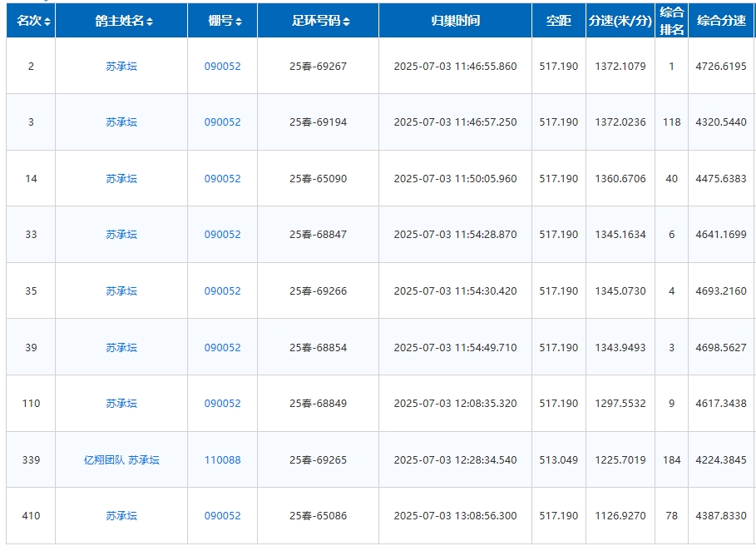756x546 pixels.
Task: Click the 分速(米/分) column header
Action: tap(620, 21)
